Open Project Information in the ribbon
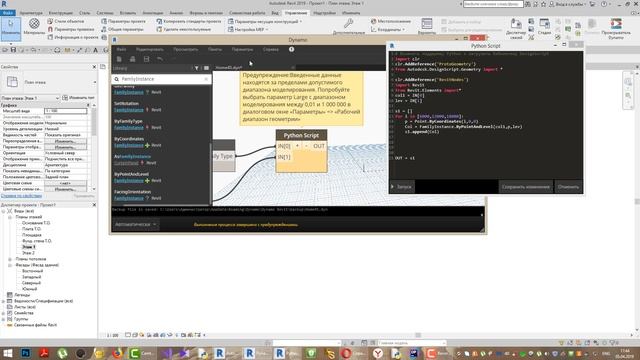 (x=73, y=37)
